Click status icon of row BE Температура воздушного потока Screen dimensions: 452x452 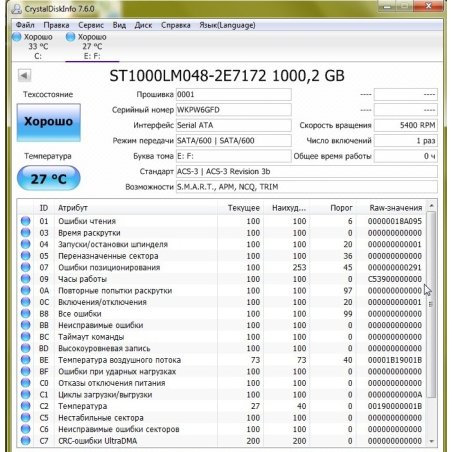tap(26, 360)
